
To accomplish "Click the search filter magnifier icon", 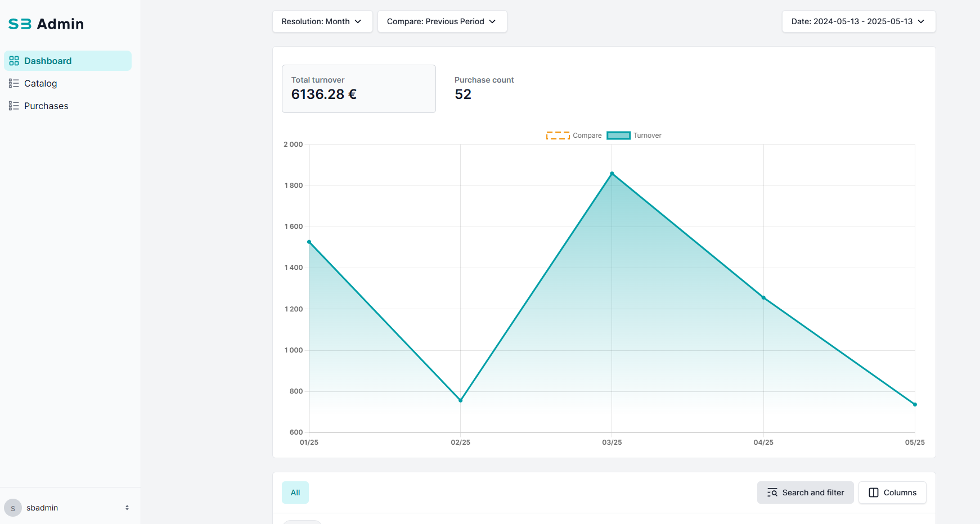I will [772, 493].
